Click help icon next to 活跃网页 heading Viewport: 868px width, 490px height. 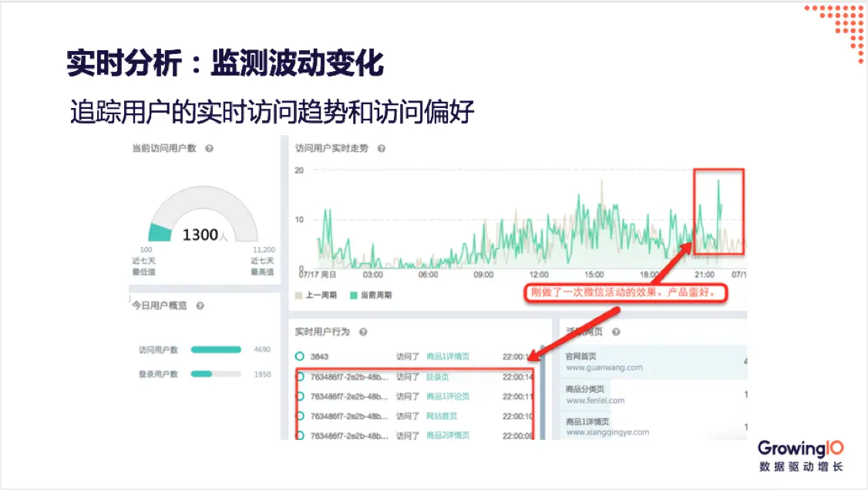(616, 332)
